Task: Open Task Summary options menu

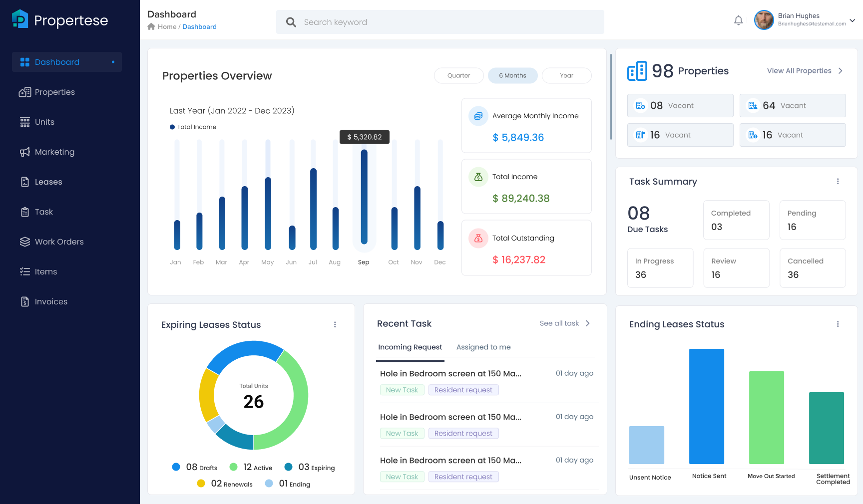Action: coord(838,181)
